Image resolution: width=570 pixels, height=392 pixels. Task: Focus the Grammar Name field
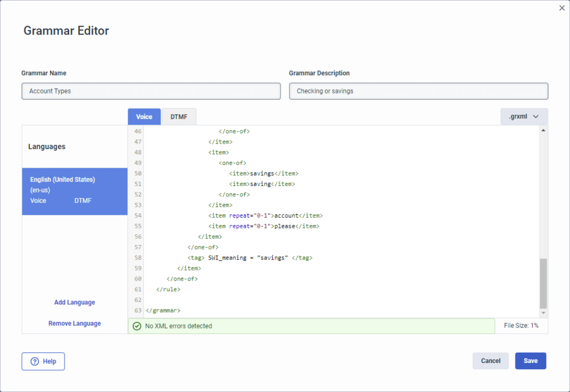click(x=151, y=91)
